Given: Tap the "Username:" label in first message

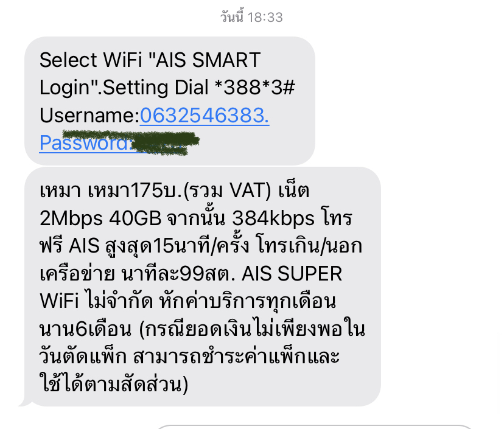Looking at the screenshot, I should (89, 115).
